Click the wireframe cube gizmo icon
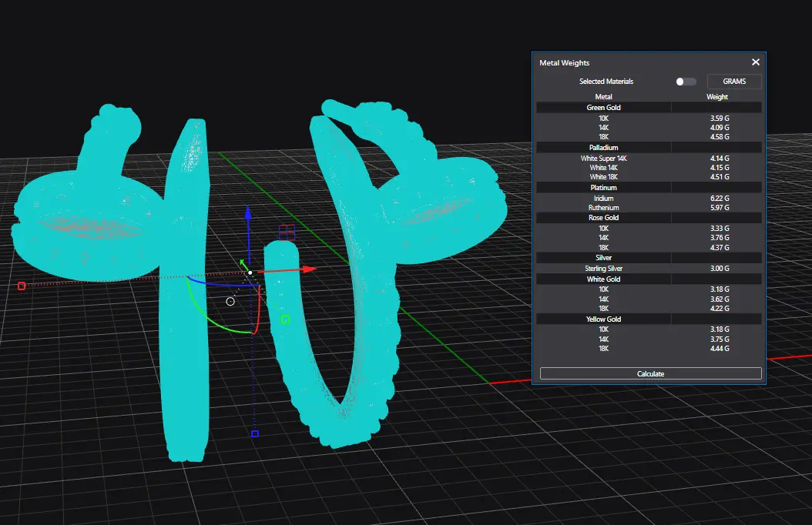The height and width of the screenshot is (525, 812). [286, 232]
